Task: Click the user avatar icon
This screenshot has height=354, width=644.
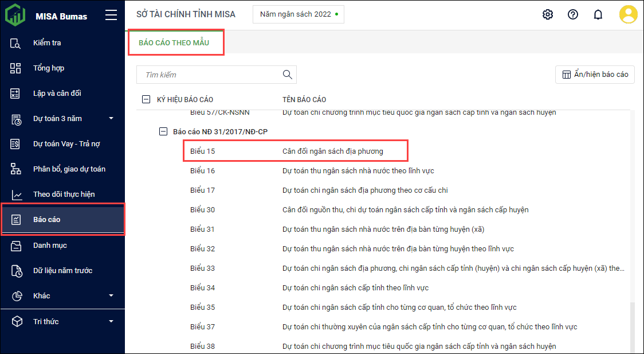Action: pyautogui.click(x=628, y=14)
